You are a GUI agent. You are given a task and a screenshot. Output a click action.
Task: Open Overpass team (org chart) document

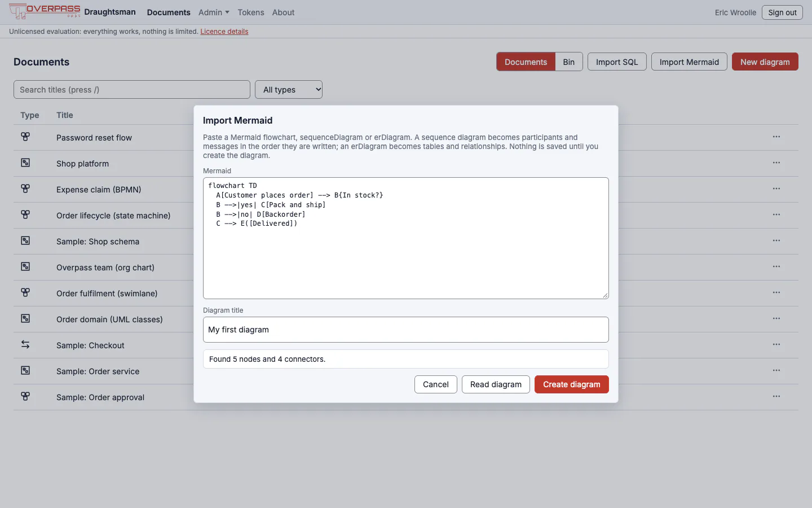[x=105, y=268]
